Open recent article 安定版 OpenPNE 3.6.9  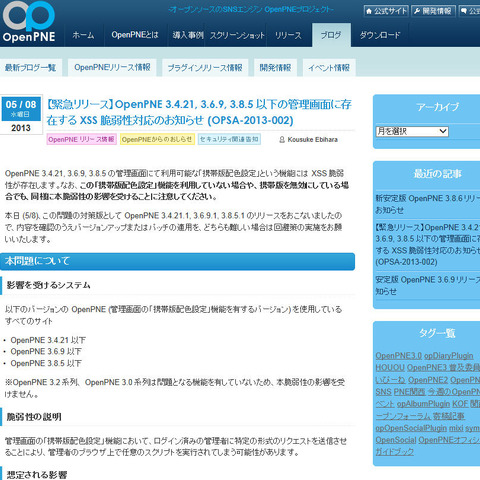pos(428,285)
